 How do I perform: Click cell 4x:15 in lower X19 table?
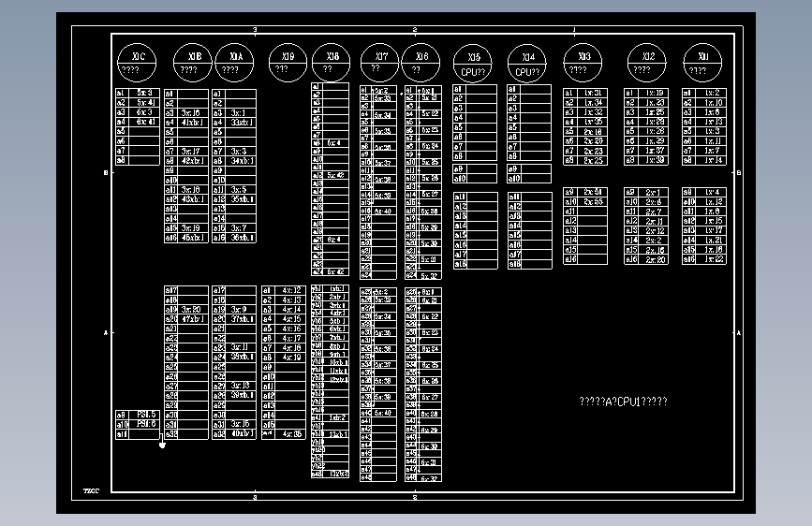click(x=290, y=319)
